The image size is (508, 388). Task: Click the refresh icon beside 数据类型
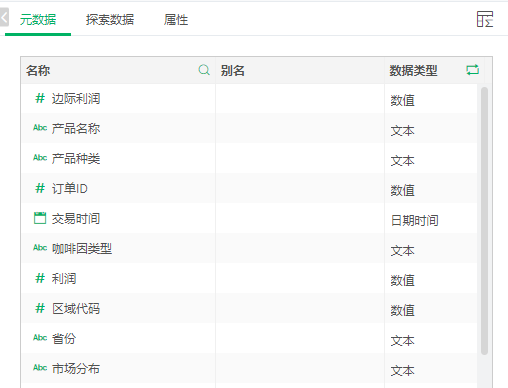pos(472,70)
